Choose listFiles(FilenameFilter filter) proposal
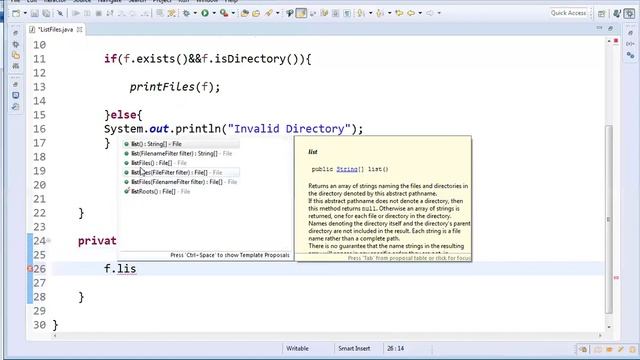The image size is (640, 360). tap(181, 182)
